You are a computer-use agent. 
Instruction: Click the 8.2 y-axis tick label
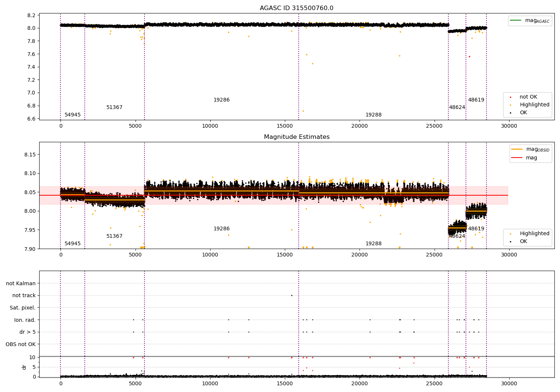[32, 15]
